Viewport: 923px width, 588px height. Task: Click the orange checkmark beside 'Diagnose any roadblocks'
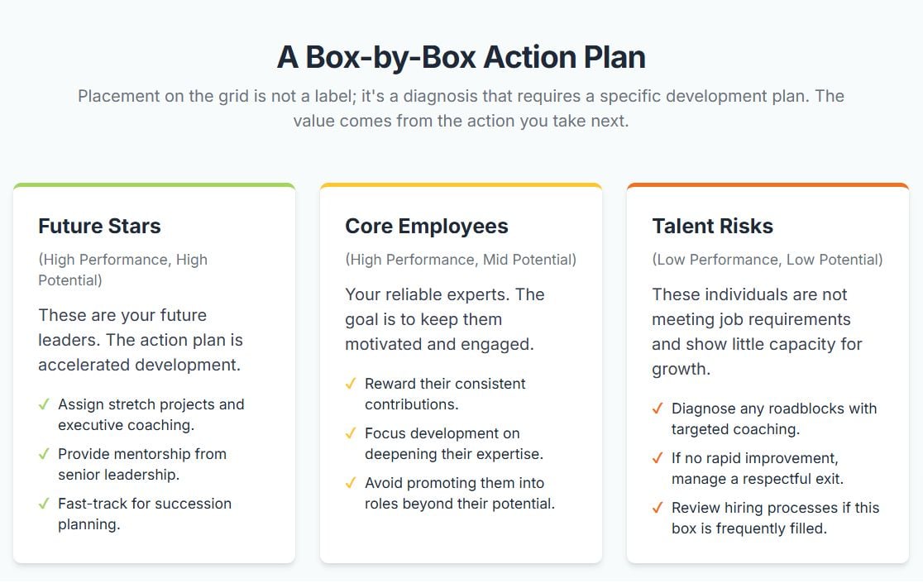658,409
